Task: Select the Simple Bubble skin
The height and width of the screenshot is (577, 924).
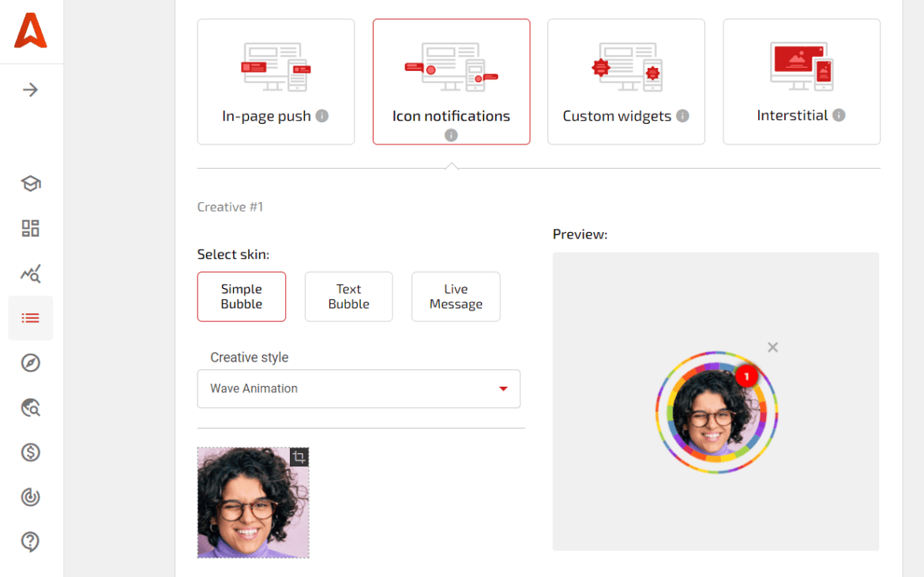Action: 241,297
